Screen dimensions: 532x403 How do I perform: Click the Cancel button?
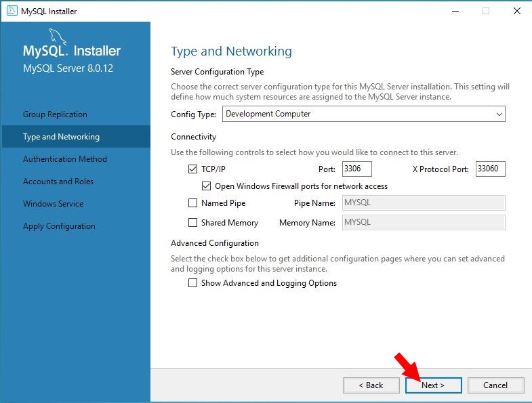(495, 385)
